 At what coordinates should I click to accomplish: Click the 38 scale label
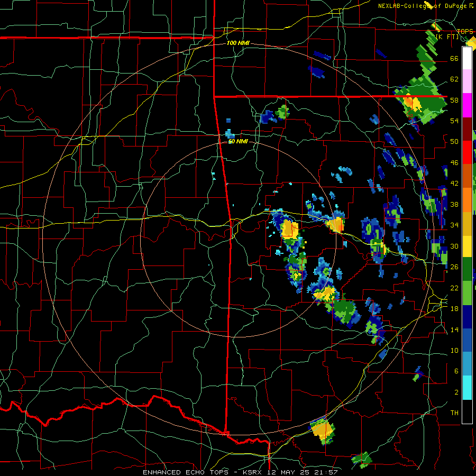[454, 204]
